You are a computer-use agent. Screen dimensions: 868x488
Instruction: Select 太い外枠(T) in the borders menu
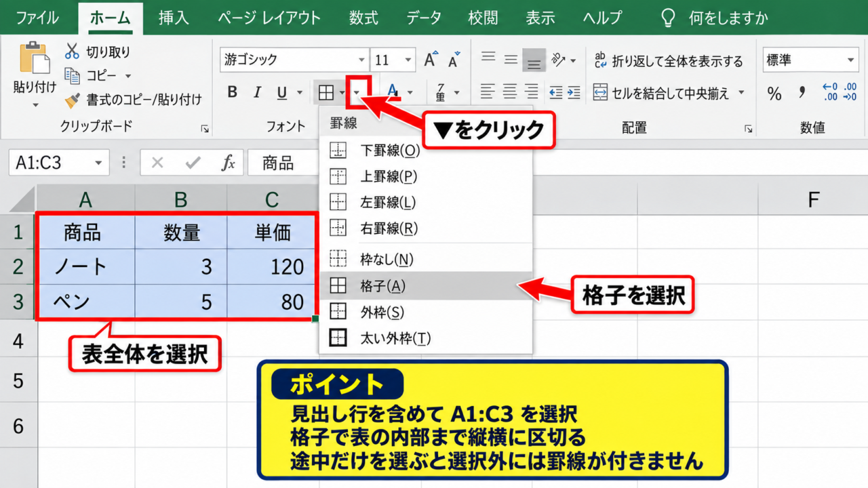[426, 338]
